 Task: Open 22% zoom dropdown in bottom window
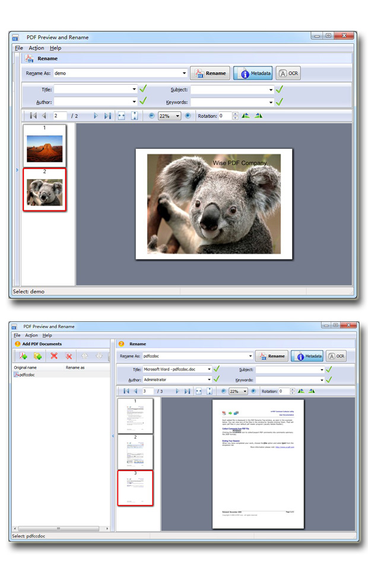245,391
